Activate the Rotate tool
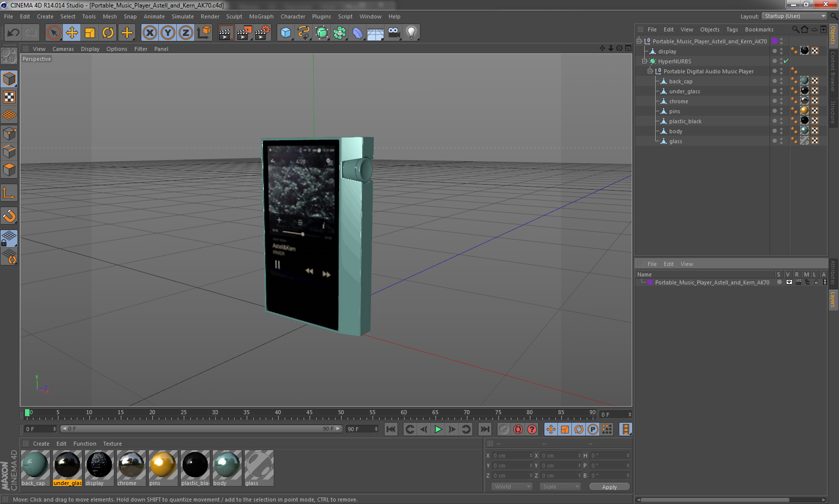 [108, 33]
